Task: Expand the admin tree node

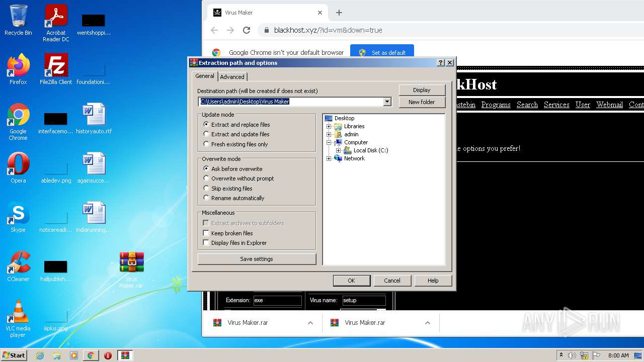Action: pos(329,134)
